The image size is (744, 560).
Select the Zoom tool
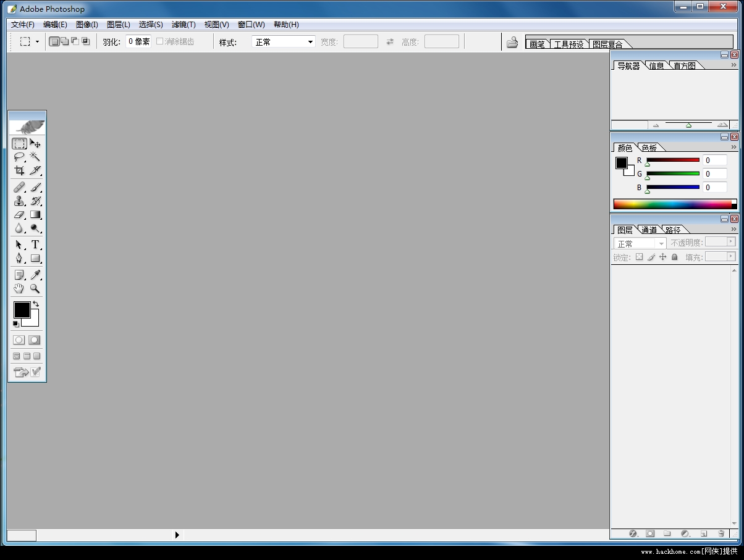point(35,288)
